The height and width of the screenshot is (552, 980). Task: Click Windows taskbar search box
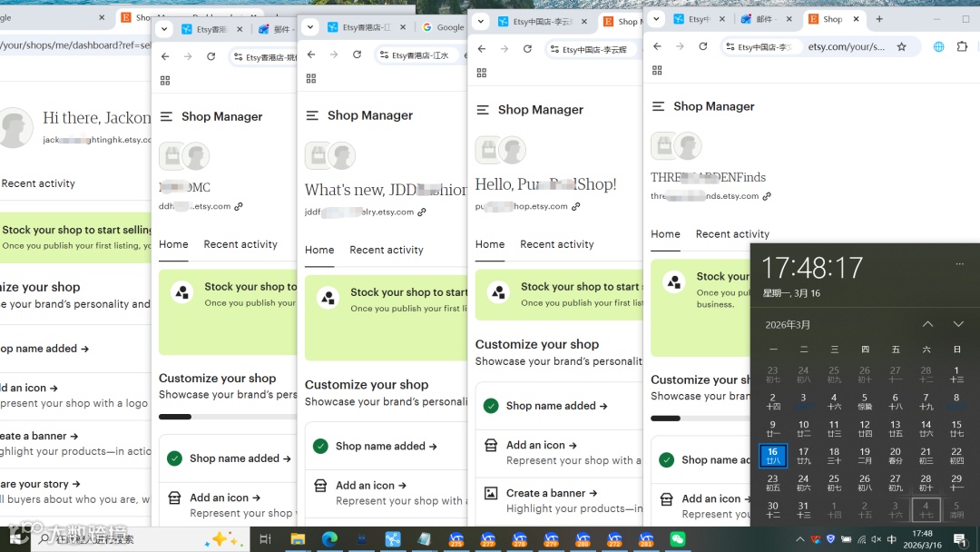click(x=141, y=539)
